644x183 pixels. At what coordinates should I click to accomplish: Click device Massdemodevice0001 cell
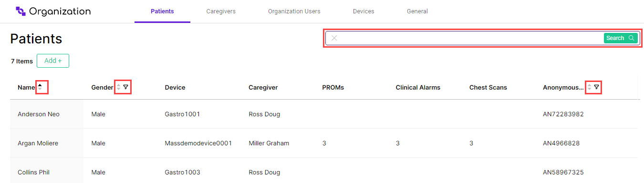coord(198,143)
